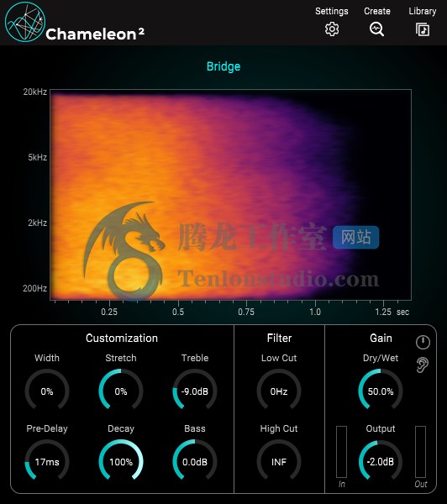
Task: Click the Library label
Action: coord(423,11)
